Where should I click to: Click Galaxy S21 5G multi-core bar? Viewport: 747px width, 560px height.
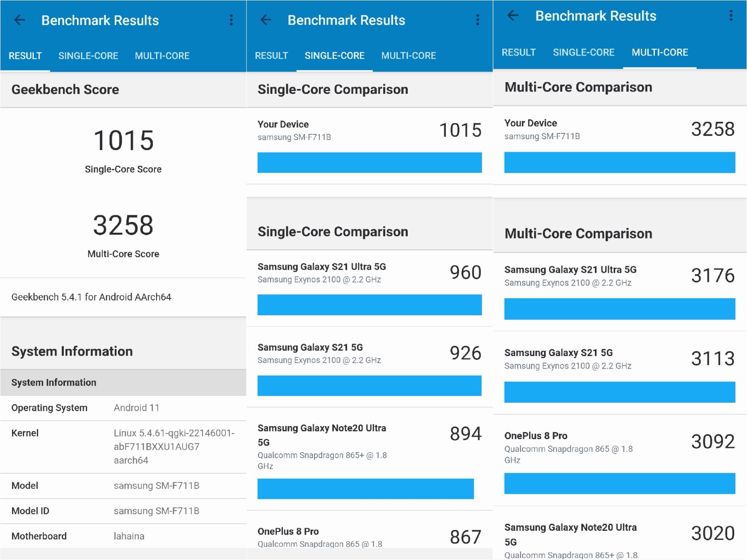[x=619, y=392]
